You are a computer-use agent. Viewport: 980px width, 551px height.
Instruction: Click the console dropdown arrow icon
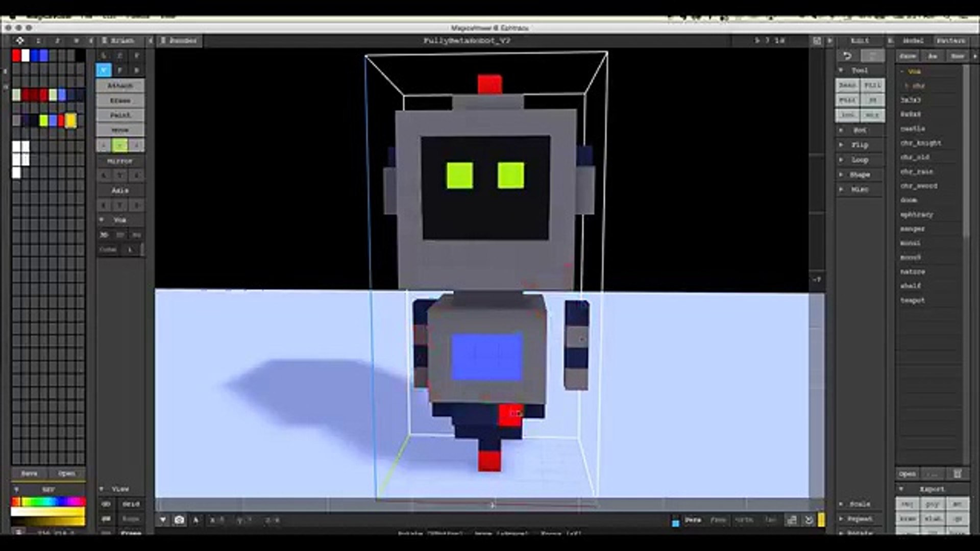[163, 520]
